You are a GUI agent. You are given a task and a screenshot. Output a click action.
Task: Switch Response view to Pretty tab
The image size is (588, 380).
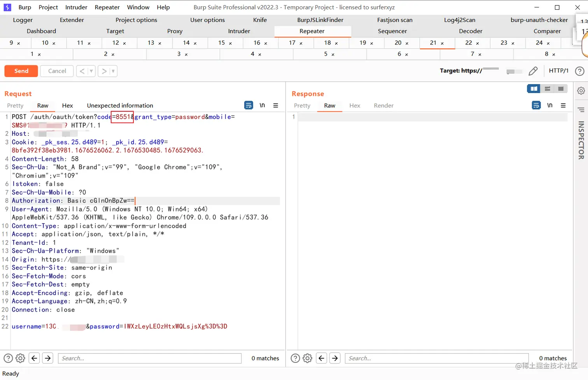point(302,106)
